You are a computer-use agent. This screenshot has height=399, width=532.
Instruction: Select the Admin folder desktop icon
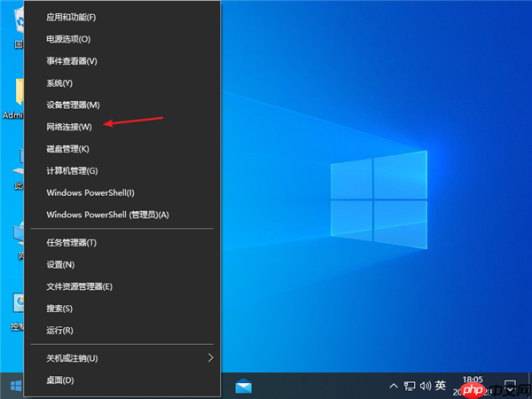tap(13, 98)
